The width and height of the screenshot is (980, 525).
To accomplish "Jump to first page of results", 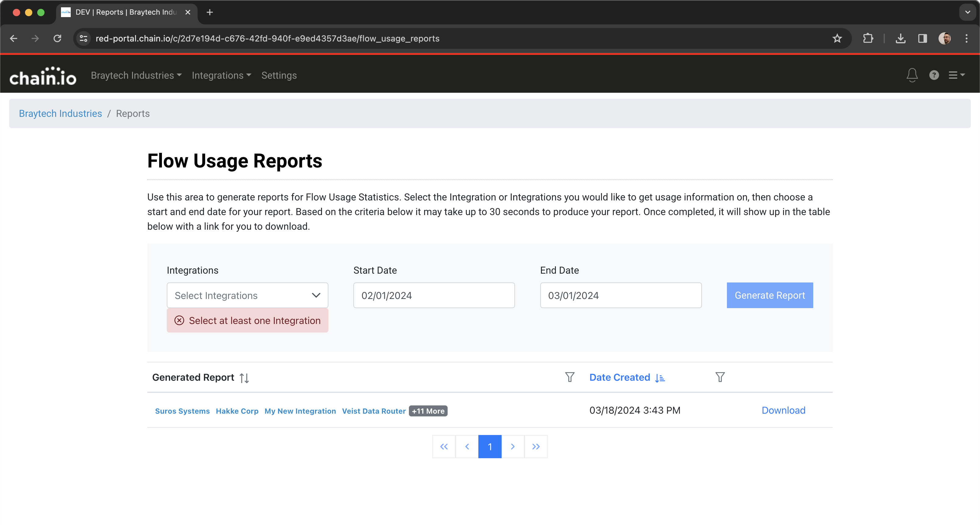I will click(x=444, y=446).
